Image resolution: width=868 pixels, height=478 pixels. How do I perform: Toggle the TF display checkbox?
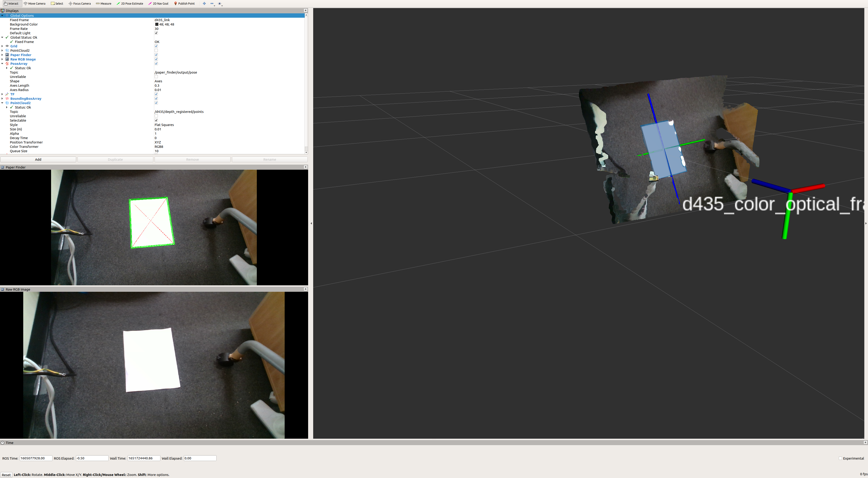click(x=156, y=94)
